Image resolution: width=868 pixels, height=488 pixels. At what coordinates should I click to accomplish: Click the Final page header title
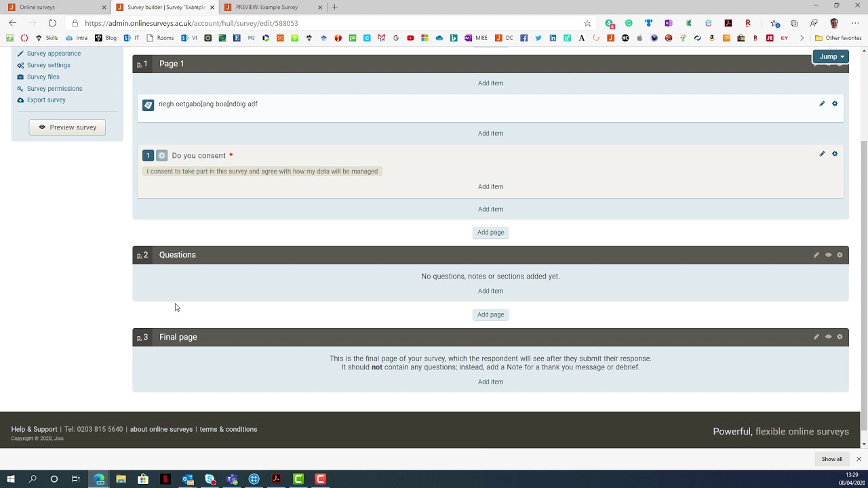(x=178, y=337)
